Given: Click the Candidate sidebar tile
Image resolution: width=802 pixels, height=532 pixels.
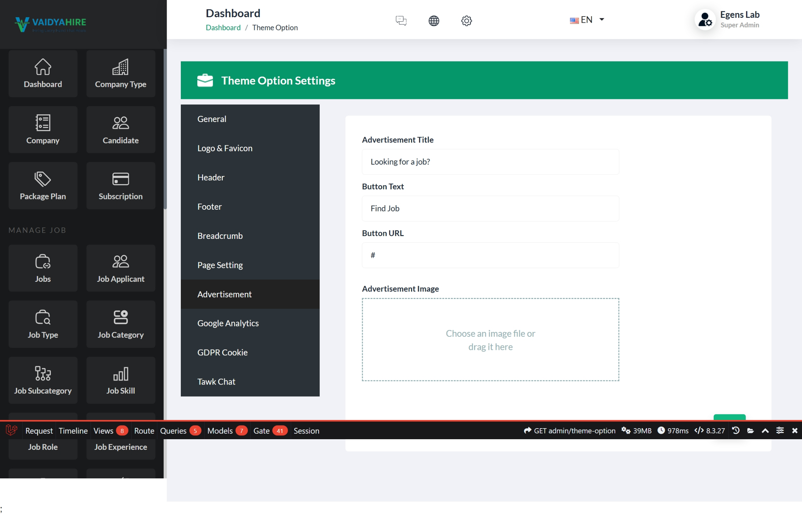Looking at the screenshot, I should 120,130.
